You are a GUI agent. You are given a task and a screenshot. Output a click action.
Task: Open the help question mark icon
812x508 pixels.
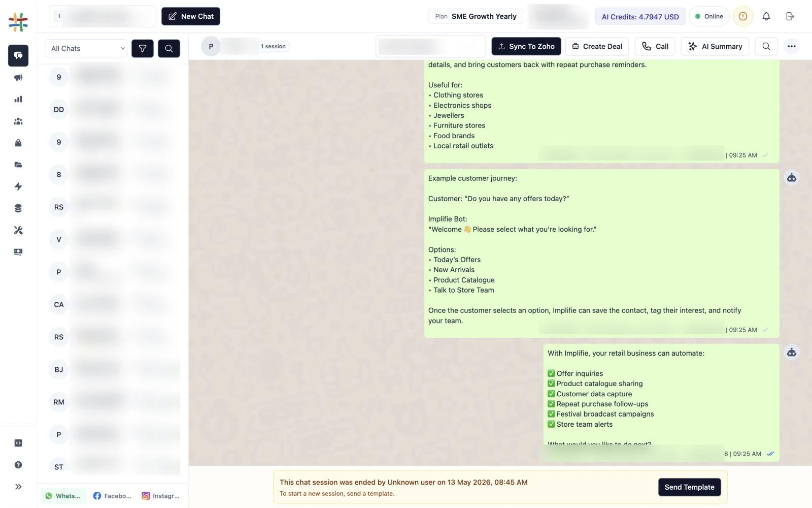pyautogui.click(x=18, y=465)
